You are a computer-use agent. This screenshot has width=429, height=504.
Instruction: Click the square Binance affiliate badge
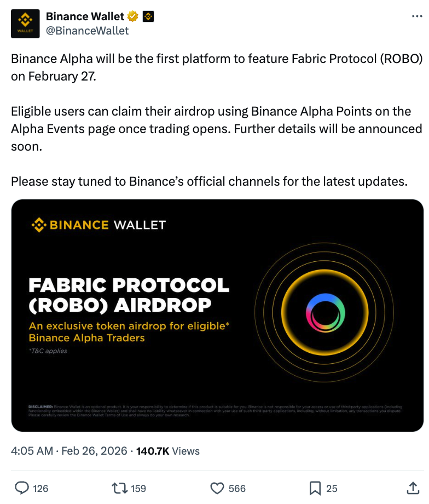[x=148, y=16]
